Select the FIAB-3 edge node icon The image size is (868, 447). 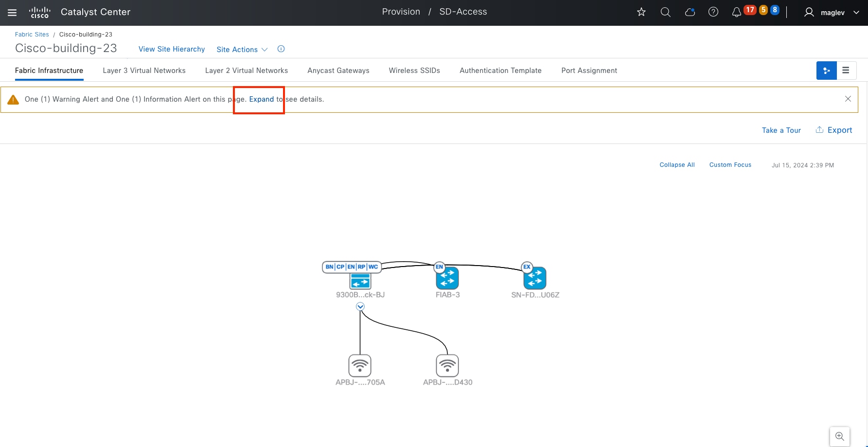coord(447,279)
